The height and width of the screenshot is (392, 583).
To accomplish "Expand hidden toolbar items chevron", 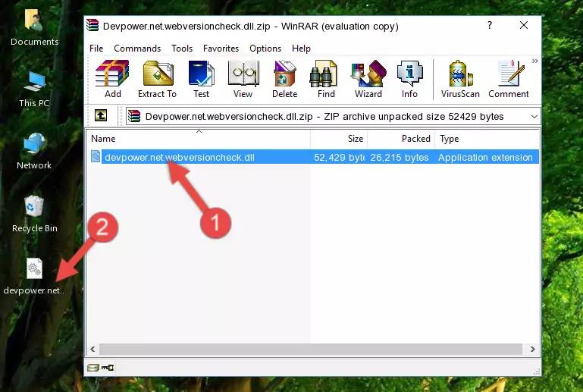I will tap(534, 61).
